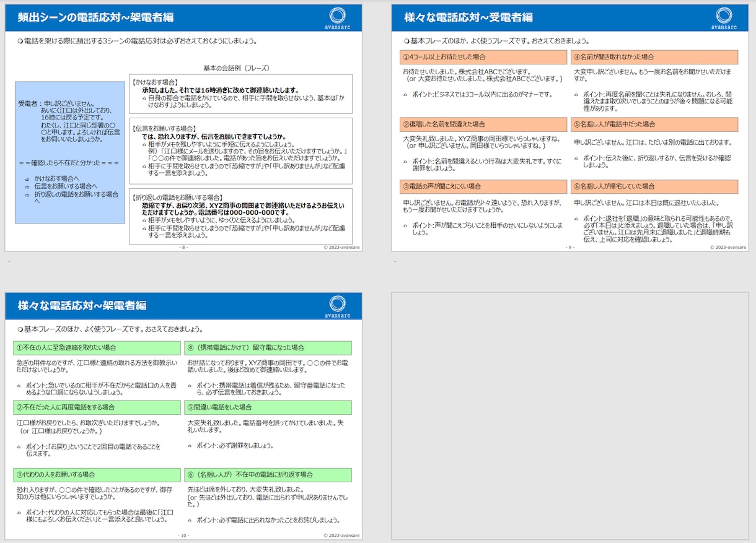Click the ＝＝確認したら不在だと分かった＝＝＝ line
The width and height of the screenshot is (756, 543).
[x=68, y=163]
